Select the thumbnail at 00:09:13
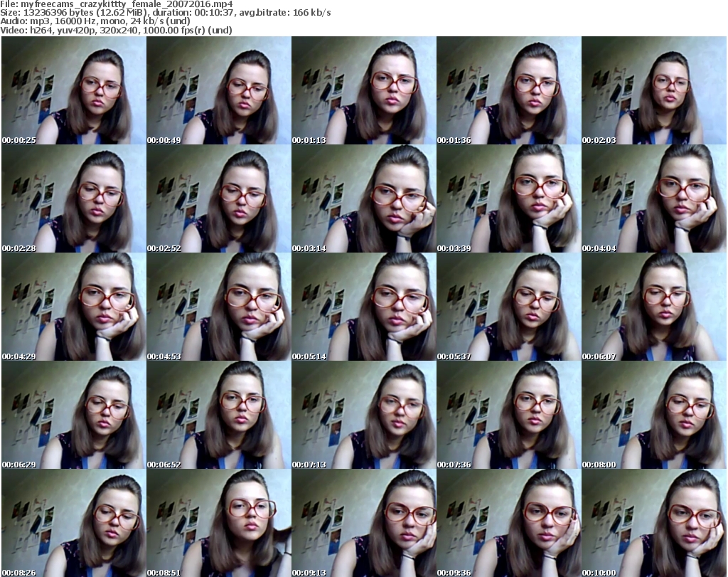Viewport: 728px width, 577px height. (x=364, y=523)
